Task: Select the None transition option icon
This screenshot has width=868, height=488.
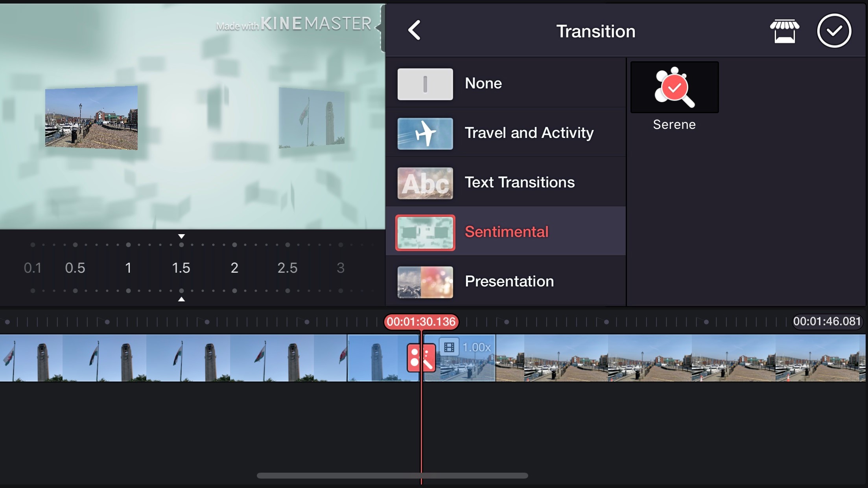Action: pyautogui.click(x=424, y=84)
